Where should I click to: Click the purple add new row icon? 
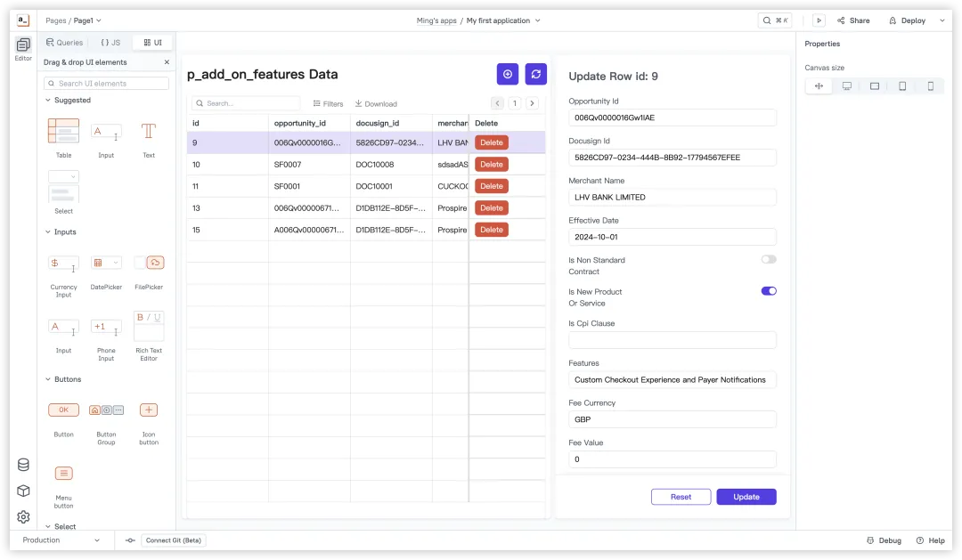[x=507, y=74]
